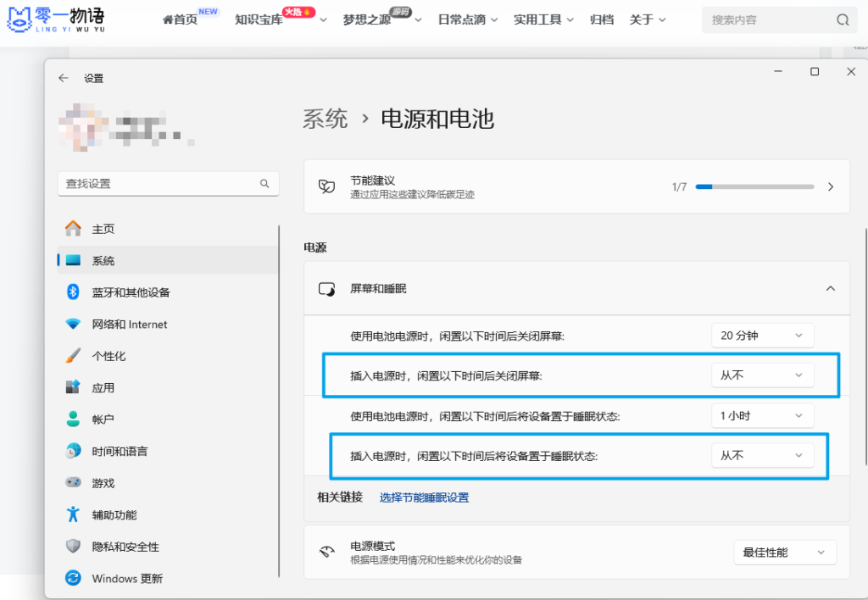Open battery screen-off time dropdown showing 20 分钟
Screen dimensions: 868x600
coord(762,336)
